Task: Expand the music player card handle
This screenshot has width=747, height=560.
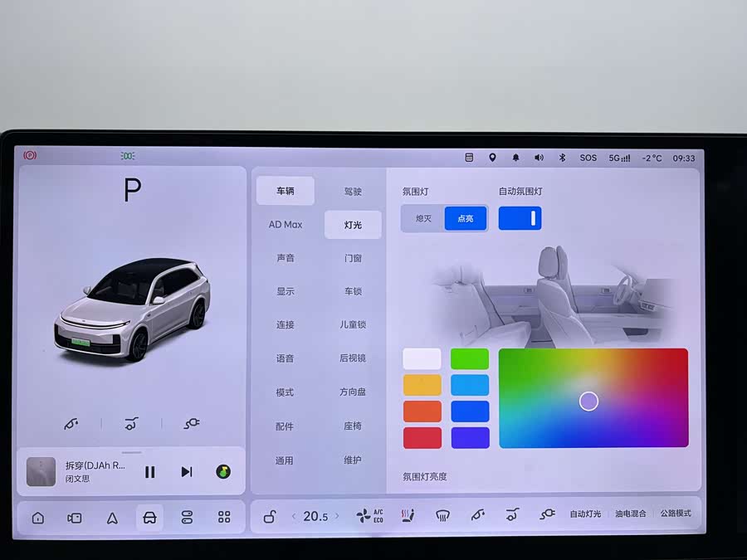Action: coord(132,453)
